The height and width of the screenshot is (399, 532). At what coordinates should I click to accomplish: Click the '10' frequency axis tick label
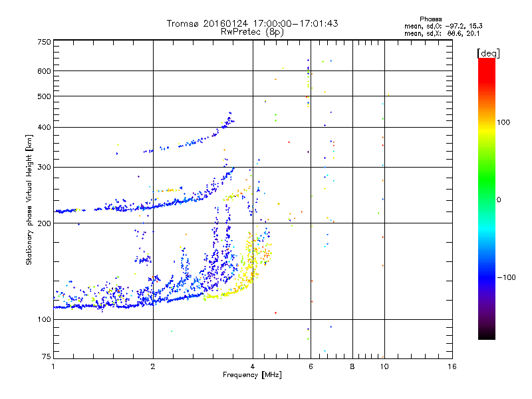[x=384, y=366]
